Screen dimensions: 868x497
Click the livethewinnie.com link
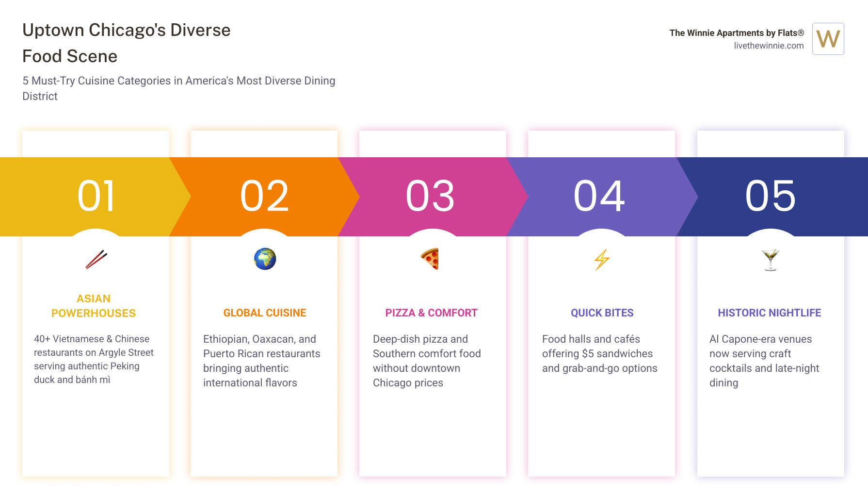pyautogui.click(x=768, y=46)
